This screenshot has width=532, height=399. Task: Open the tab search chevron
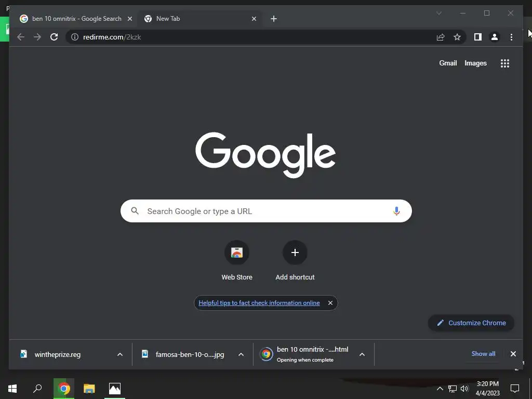click(438, 13)
